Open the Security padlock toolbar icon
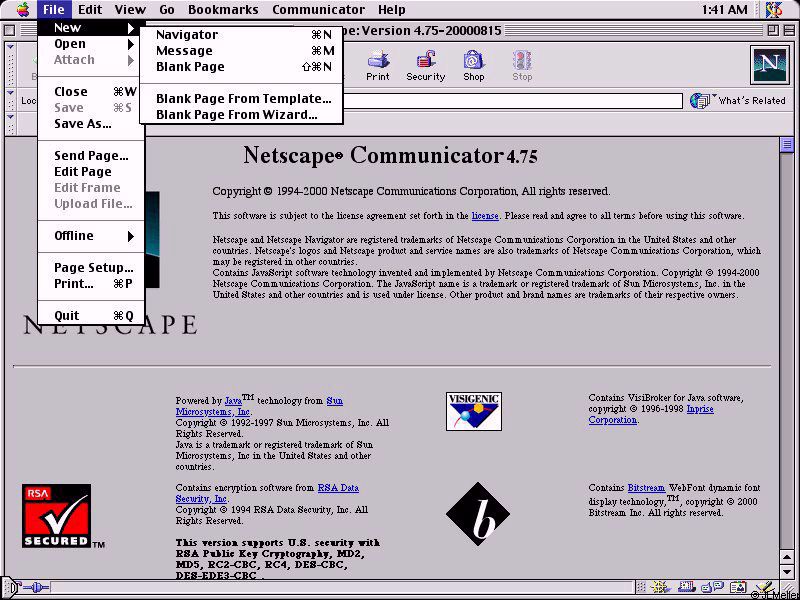This screenshot has height=600, width=800. [426, 66]
